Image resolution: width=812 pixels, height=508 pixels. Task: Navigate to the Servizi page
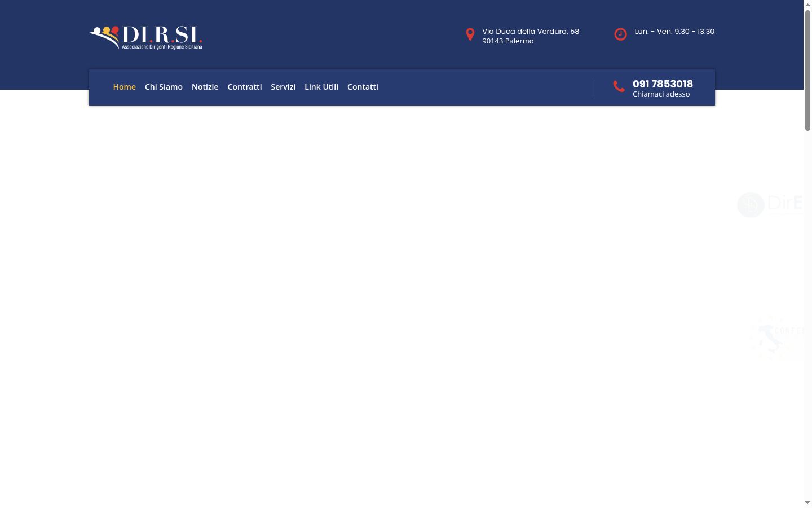(x=283, y=87)
